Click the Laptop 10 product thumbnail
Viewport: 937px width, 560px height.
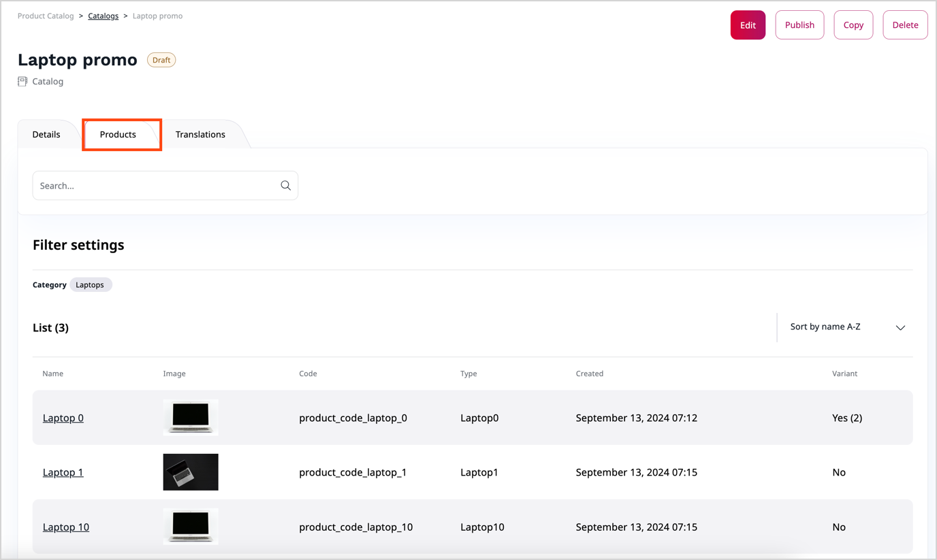coord(191,526)
